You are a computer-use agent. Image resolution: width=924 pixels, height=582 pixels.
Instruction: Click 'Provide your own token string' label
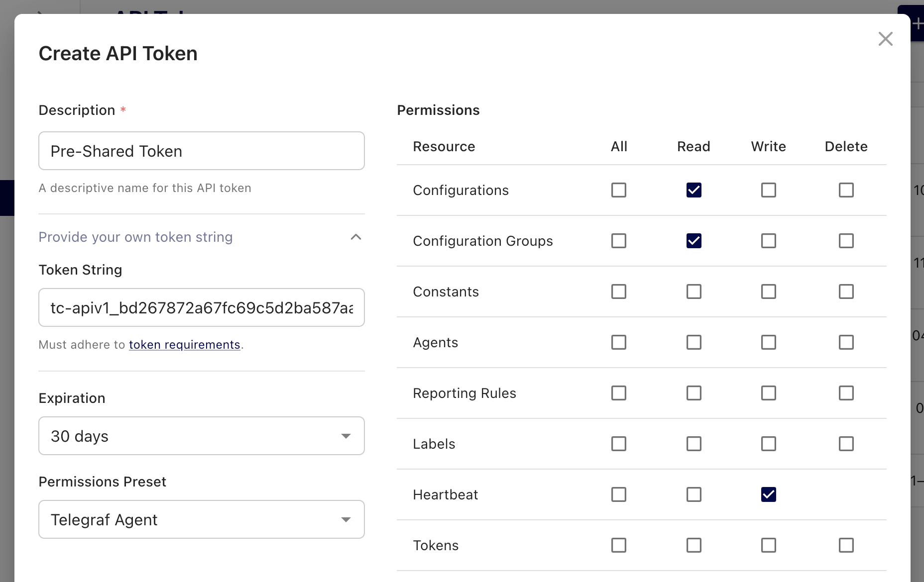point(135,237)
